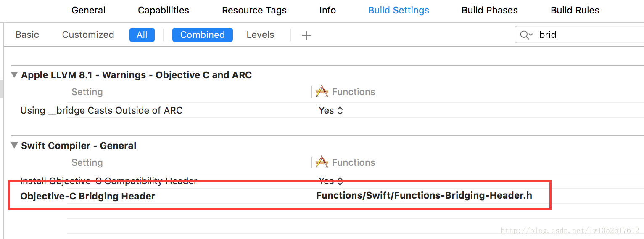644x239 pixels.
Task: Click the search field containing brid
Action: click(579, 35)
